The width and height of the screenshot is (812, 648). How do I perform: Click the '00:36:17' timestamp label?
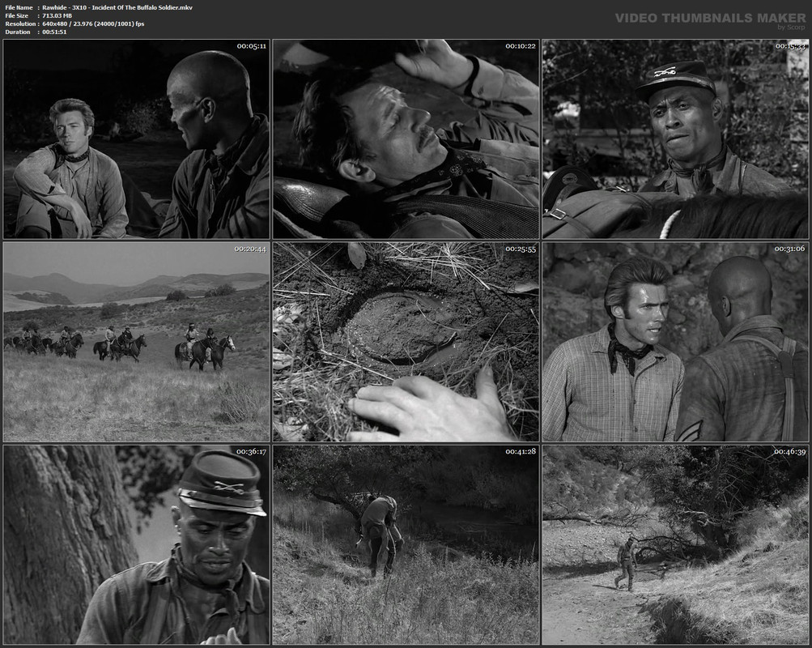pos(252,452)
